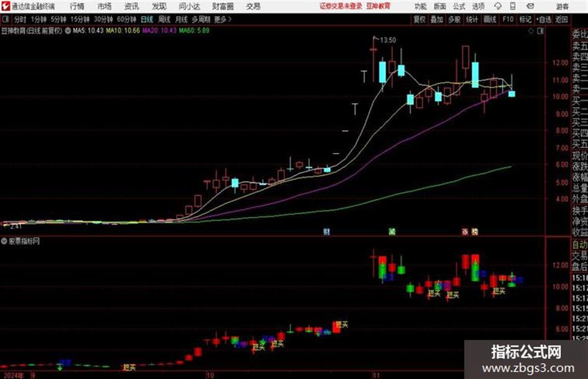The image size is (588, 379).
Task: Add to 自选 watchlist
Action: pyautogui.click(x=543, y=19)
